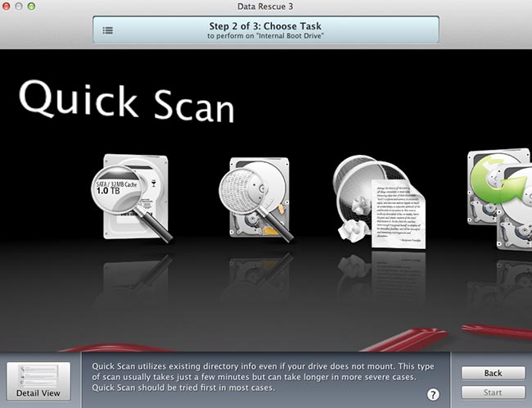Minimize the Data Rescue 3 window
The height and width of the screenshot is (408, 532).
pos(19,6)
